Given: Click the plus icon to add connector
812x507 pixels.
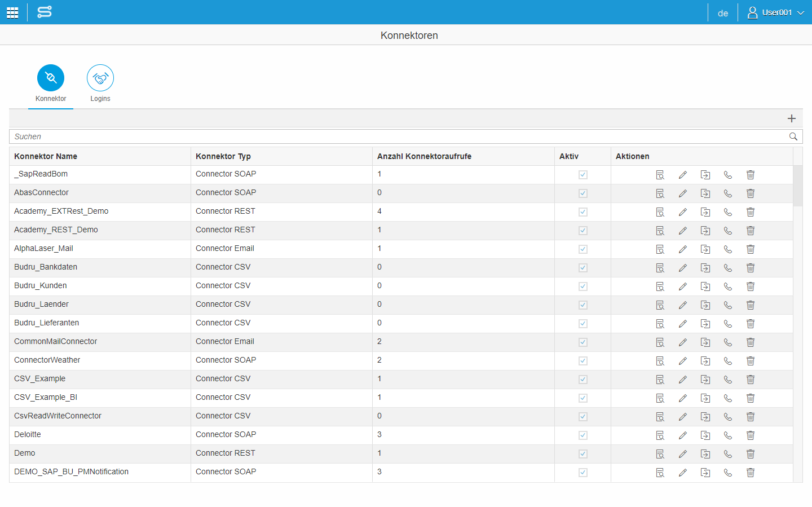Looking at the screenshot, I should (791, 118).
